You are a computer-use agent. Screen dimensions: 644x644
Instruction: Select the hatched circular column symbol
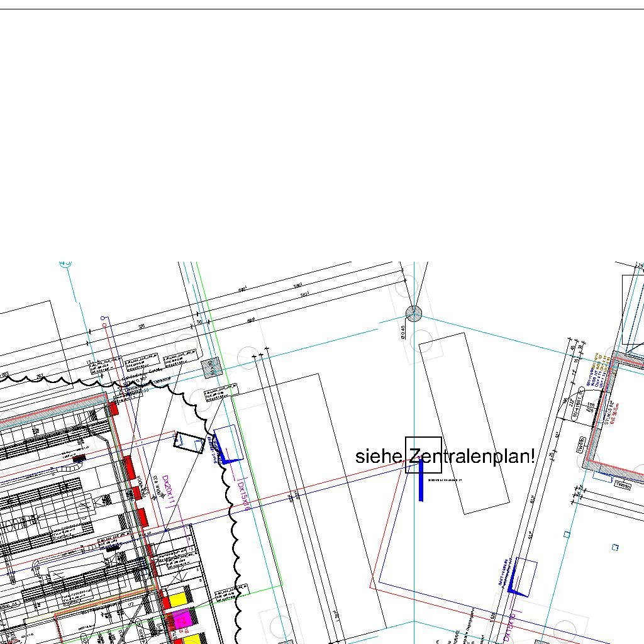tap(413, 313)
